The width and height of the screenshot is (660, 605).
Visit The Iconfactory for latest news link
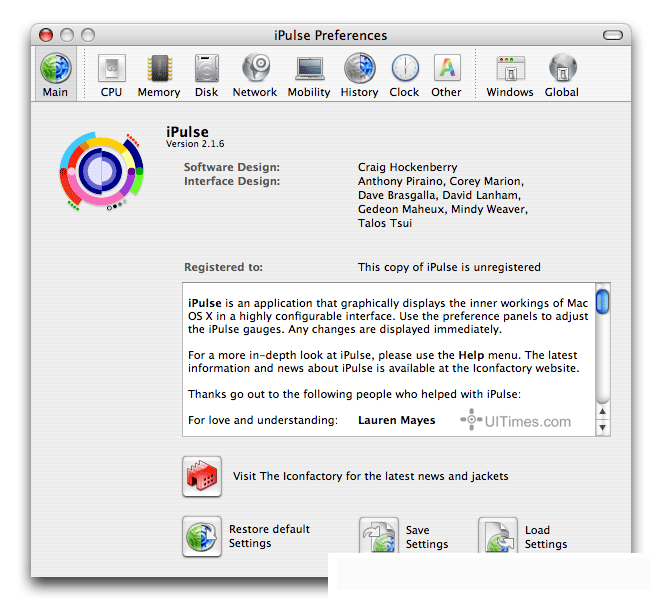tap(370, 477)
